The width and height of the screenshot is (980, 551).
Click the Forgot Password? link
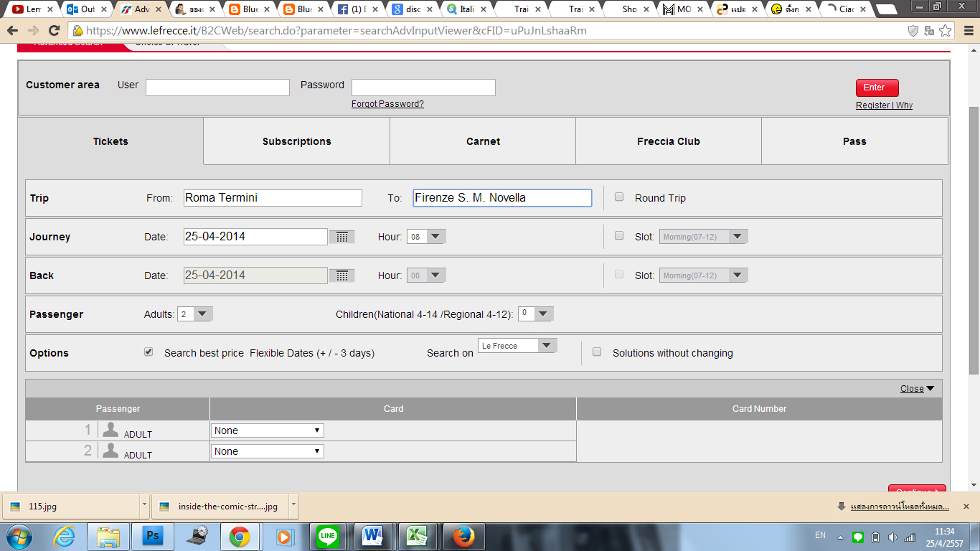click(387, 104)
